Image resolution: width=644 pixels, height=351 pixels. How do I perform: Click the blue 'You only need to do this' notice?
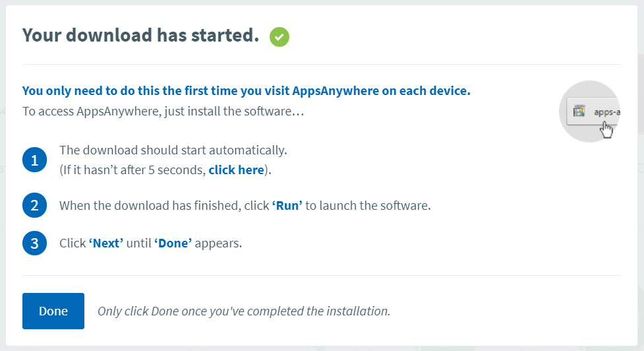[x=247, y=91]
